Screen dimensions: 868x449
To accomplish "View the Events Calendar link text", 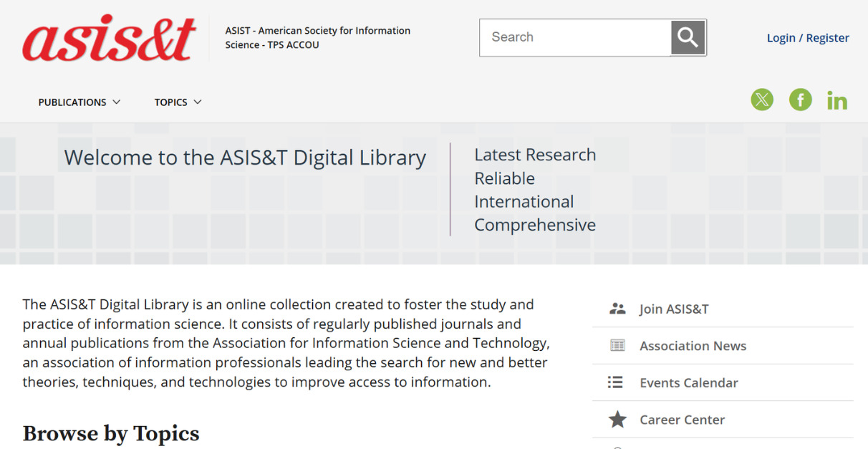I will coord(688,382).
